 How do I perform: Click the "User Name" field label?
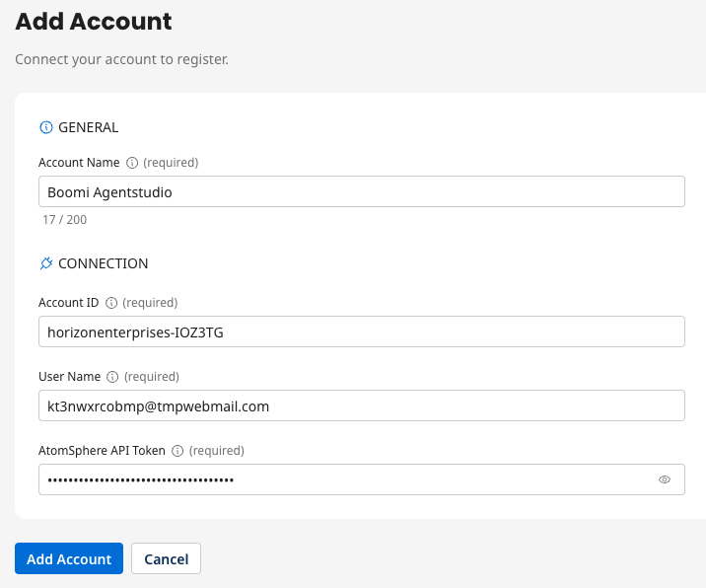coord(70,377)
